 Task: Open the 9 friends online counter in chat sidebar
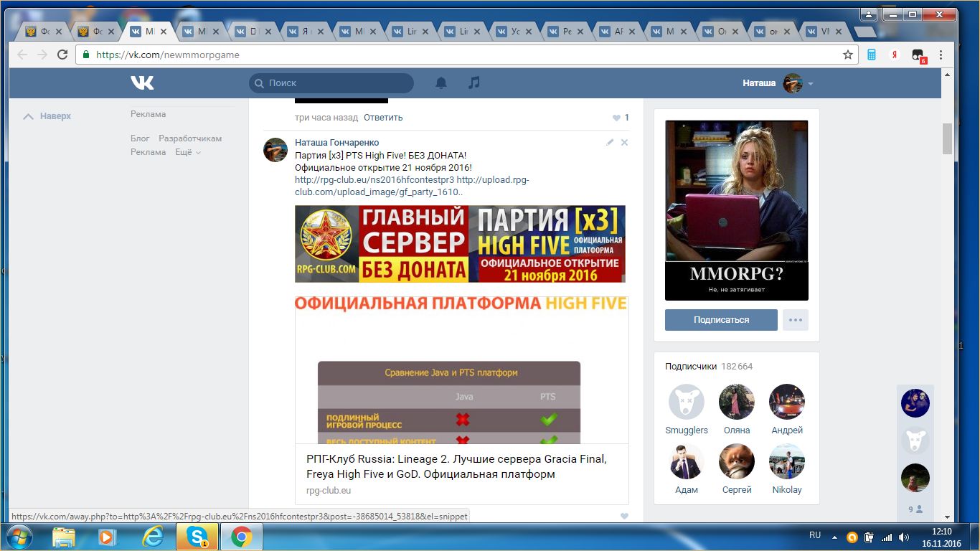(x=915, y=509)
